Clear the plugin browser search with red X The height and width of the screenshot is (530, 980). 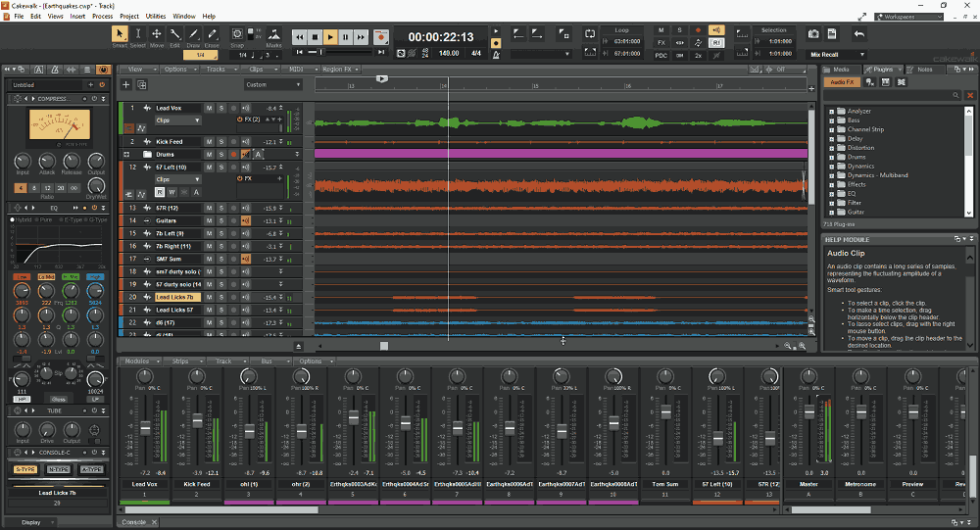[970, 95]
